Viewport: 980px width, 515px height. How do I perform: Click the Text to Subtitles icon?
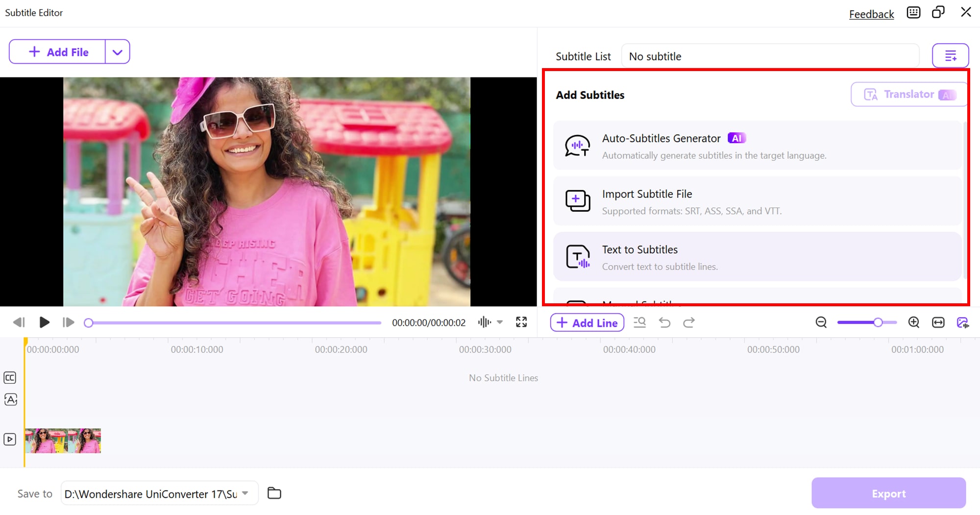pyautogui.click(x=578, y=257)
